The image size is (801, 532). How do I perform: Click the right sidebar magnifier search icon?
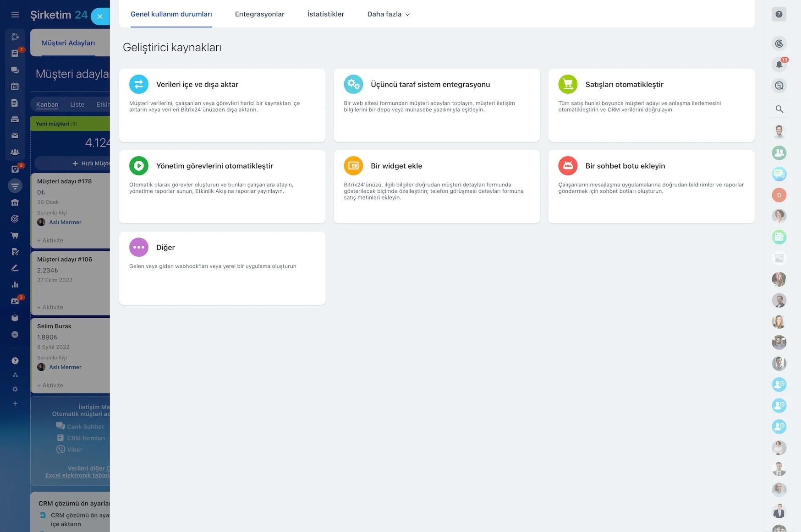pos(779,109)
